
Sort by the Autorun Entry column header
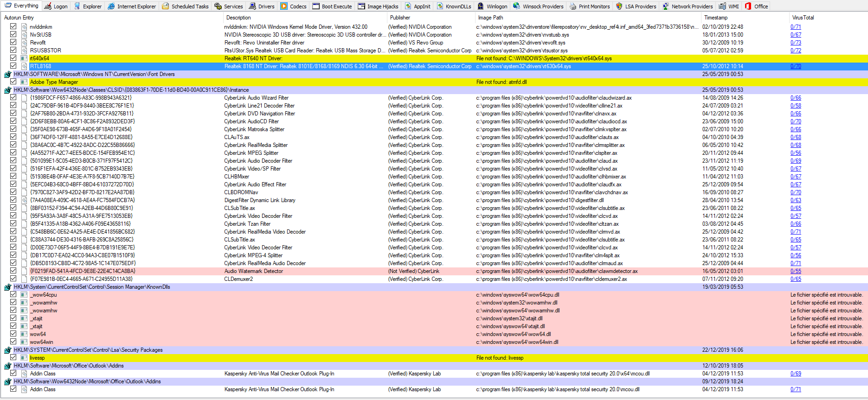point(112,18)
